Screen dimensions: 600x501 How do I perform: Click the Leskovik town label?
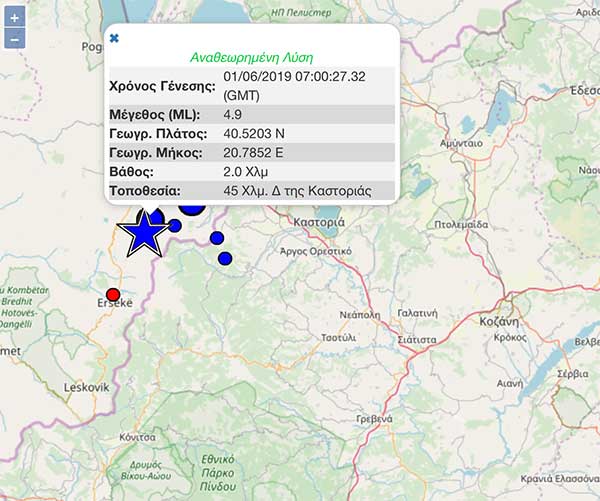[x=86, y=387]
